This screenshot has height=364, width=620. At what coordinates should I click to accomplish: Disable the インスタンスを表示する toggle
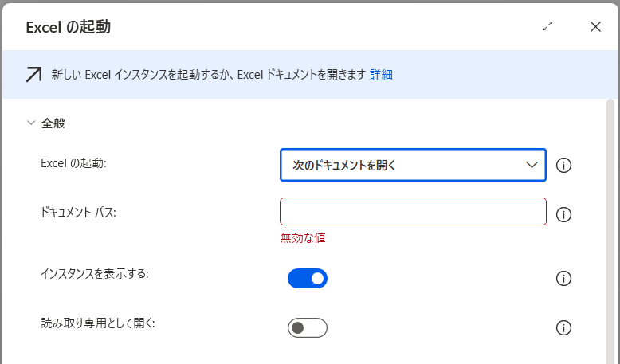click(x=308, y=278)
